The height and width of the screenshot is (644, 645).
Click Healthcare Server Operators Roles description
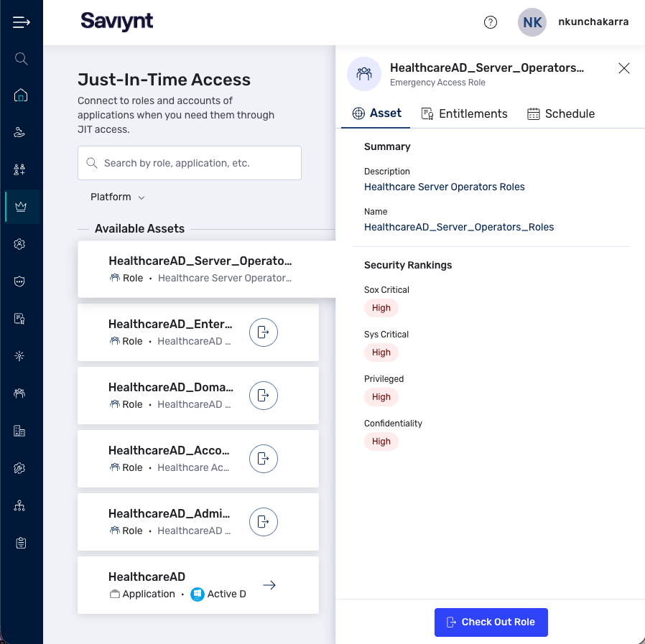tap(445, 187)
